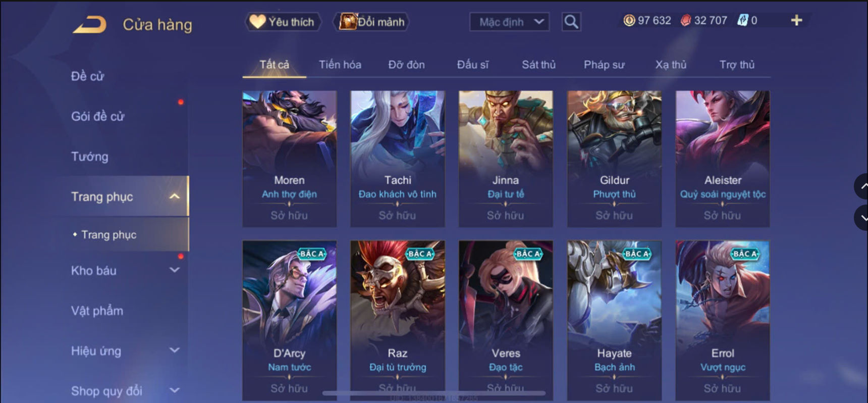
Task: Switch to the Sát thủ tab
Action: 538,65
